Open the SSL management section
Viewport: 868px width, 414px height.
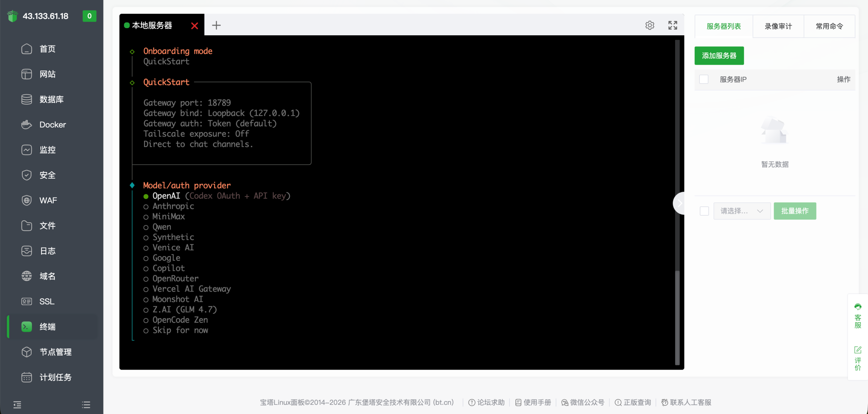coord(47,301)
